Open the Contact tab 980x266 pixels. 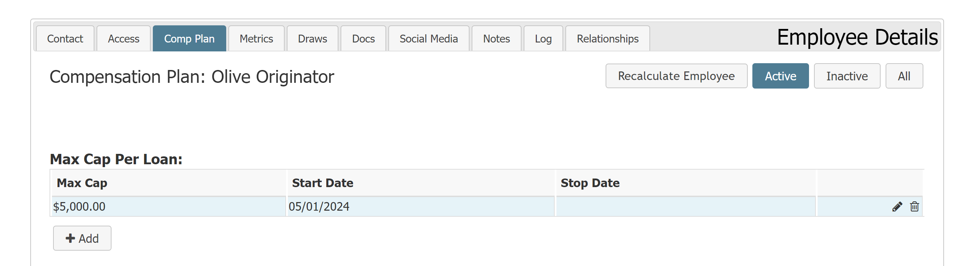pyautogui.click(x=65, y=39)
